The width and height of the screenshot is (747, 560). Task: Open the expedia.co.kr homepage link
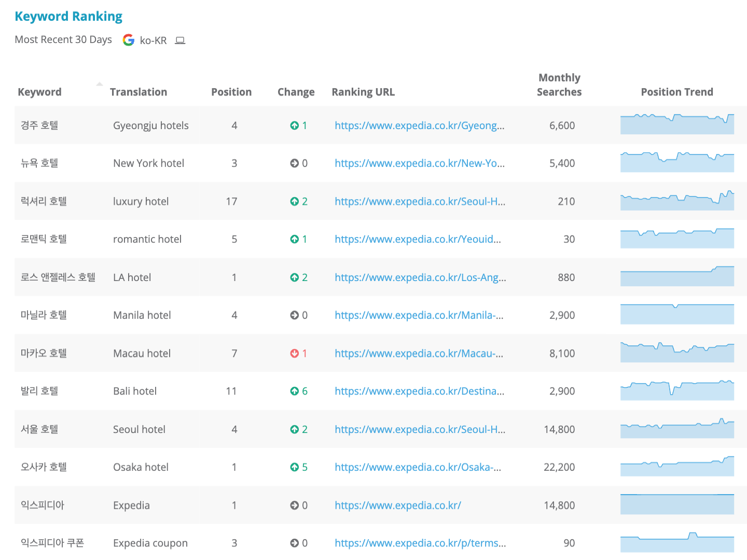click(x=398, y=505)
